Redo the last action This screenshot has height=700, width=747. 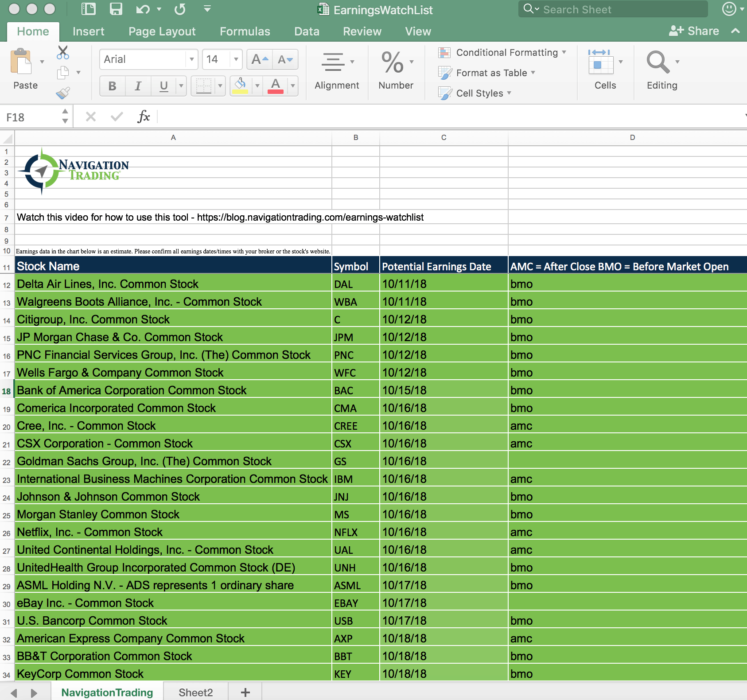coord(180,9)
